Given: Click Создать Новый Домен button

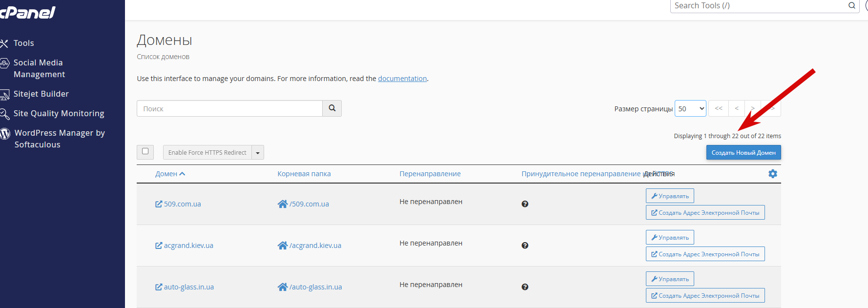Looking at the screenshot, I should coord(744,152).
